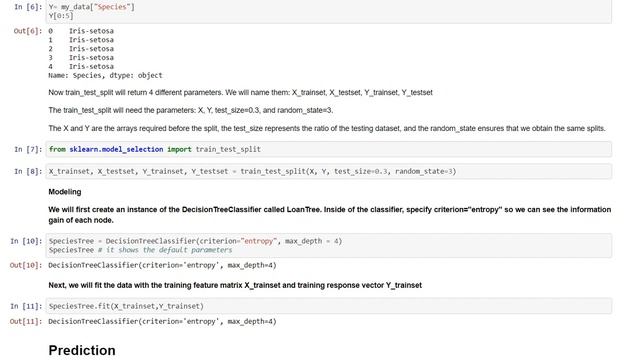The height and width of the screenshot is (360, 640).
Task: Click the Prediction heading
Action: point(82,350)
